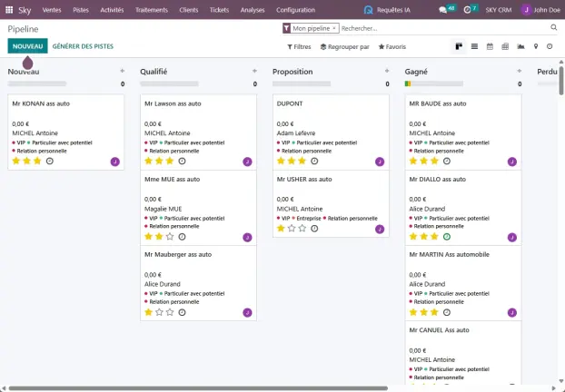The width and height of the screenshot is (565, 392).
Task: Open activity clock on DUPONT card
Action: point(314,161)
